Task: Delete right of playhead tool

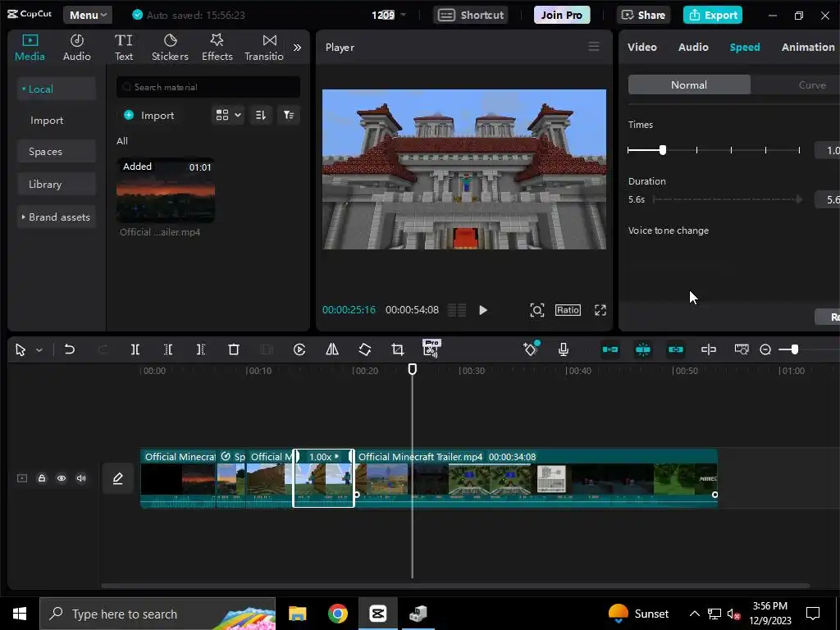Action: tap(200, 349)
